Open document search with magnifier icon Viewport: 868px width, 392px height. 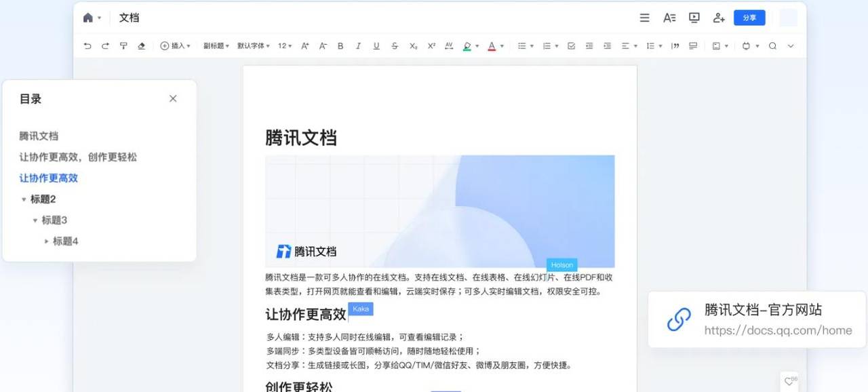772,45
